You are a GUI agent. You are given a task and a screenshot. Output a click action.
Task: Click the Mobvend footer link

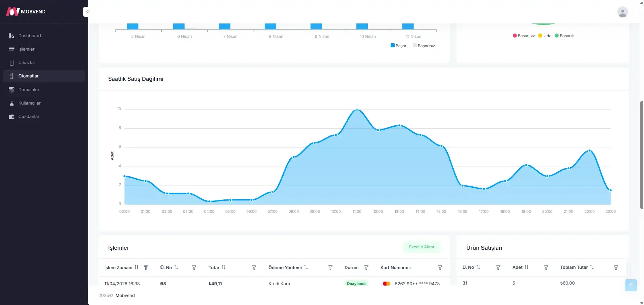point(125,295)
